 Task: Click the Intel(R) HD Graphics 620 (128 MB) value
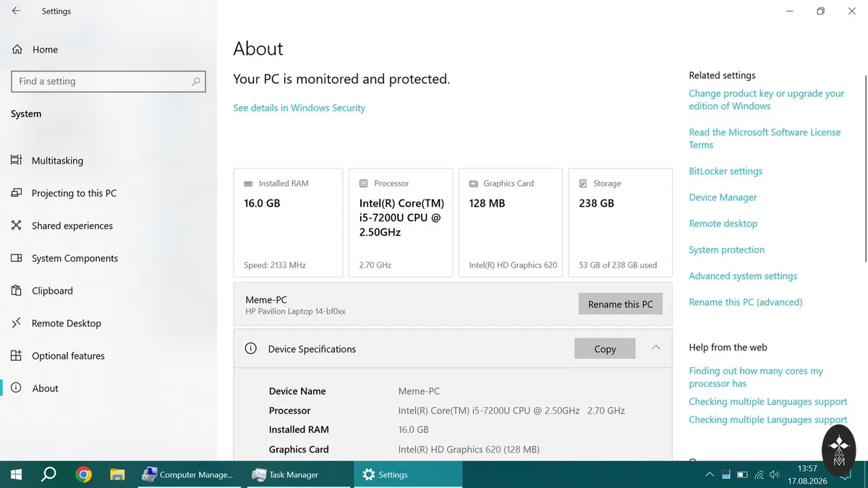pos(469,449)
